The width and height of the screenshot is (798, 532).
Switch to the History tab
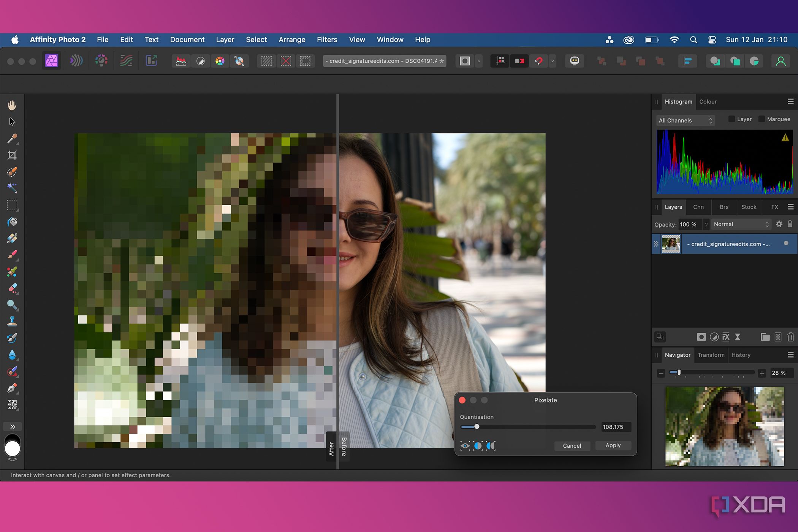point(741,355)
